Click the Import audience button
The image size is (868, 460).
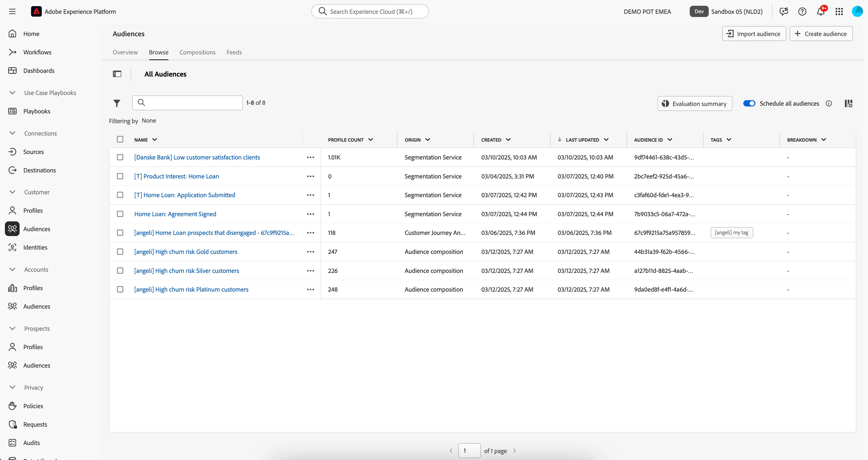754,34
